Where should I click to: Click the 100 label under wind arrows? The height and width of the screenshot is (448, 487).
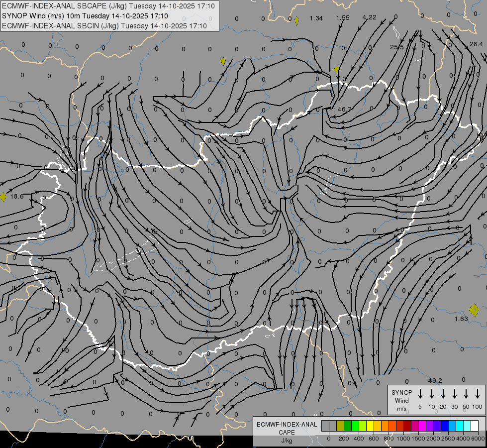[x=477, y=407]
